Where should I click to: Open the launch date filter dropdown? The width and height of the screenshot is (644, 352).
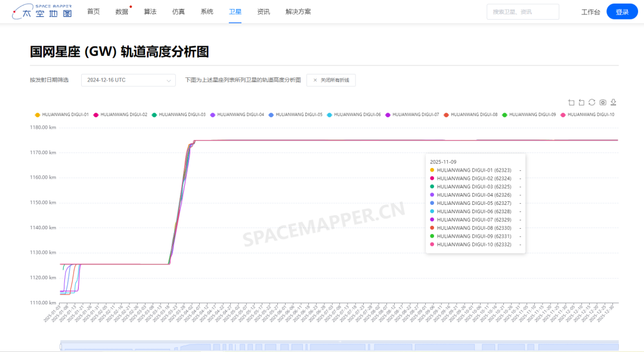click(128, 80)
